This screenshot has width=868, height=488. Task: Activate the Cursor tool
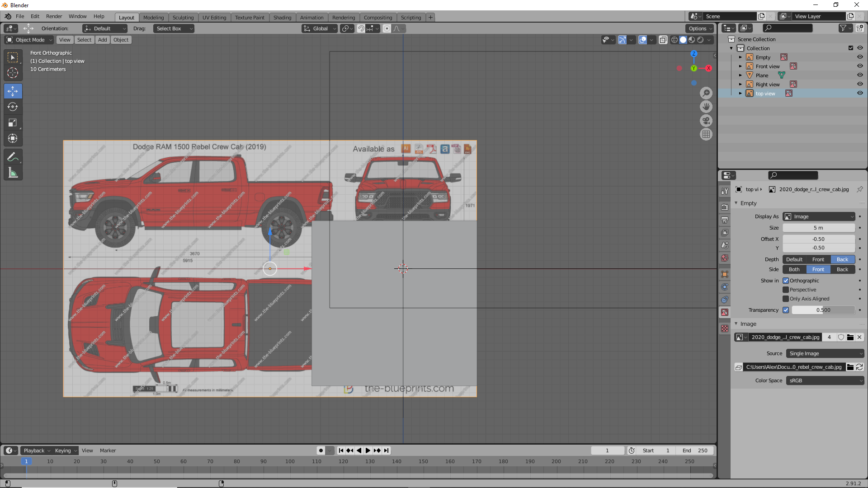pyautogui.click(x=13, y=73)
